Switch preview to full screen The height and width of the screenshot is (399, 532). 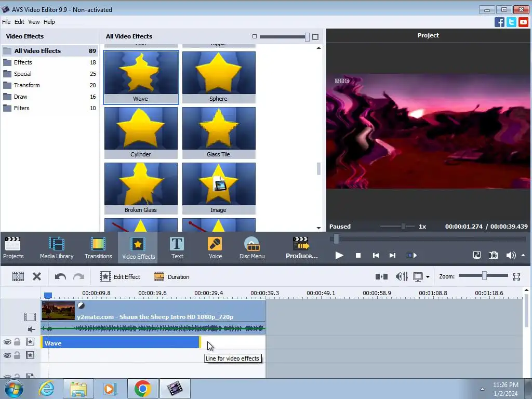[477, 256]
